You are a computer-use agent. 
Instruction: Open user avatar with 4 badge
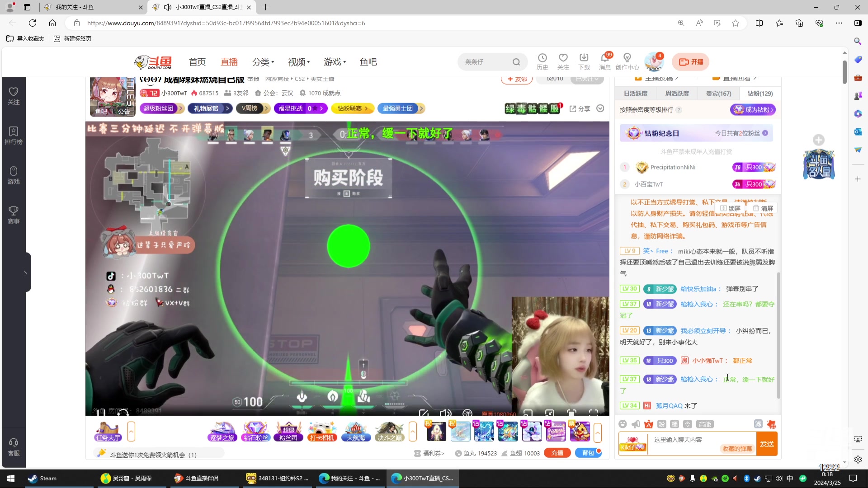click(x=654, y=62)
